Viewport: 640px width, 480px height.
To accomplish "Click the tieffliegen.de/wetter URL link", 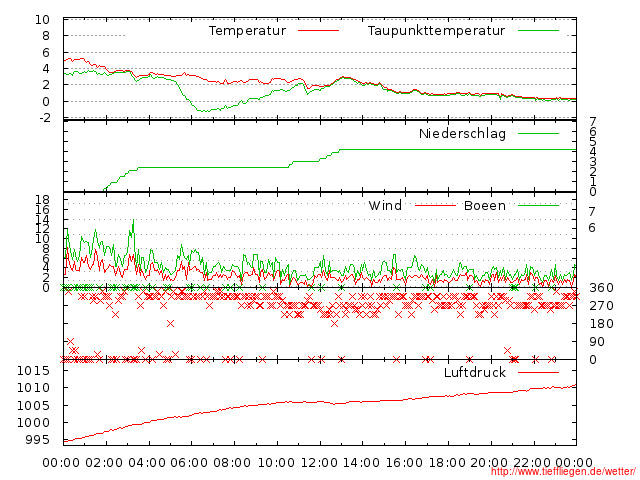I will coord(563,472).
